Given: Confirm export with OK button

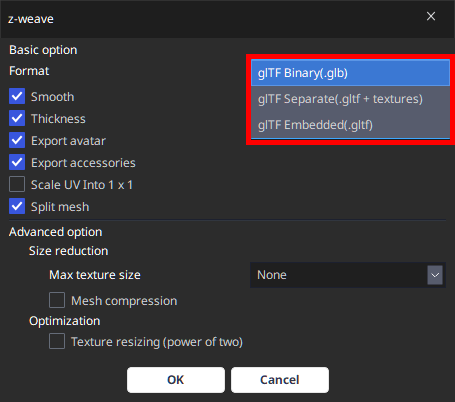Looking at the screenshot, I should (176, 380).
